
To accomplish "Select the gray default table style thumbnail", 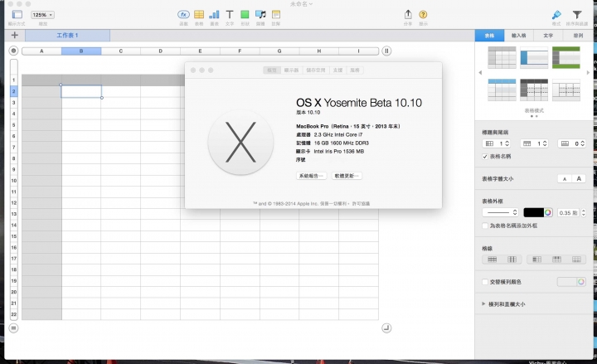I will click(x=502, y=57).
